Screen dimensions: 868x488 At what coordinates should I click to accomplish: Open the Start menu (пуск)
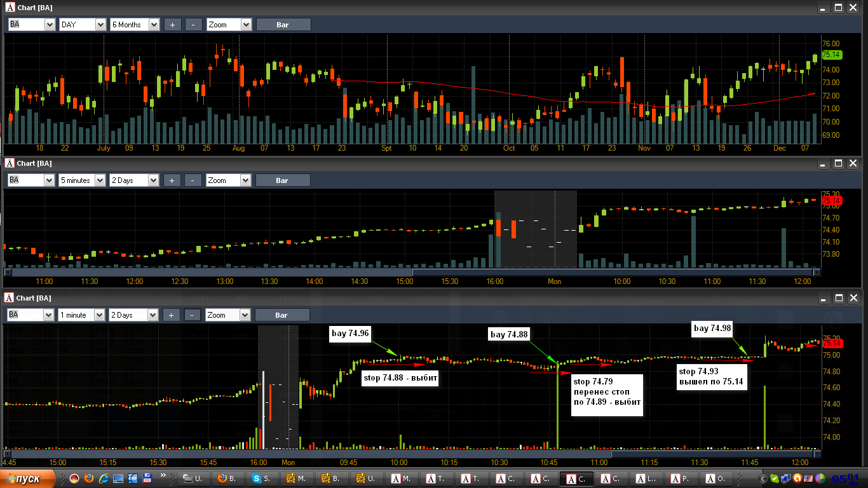28,478
